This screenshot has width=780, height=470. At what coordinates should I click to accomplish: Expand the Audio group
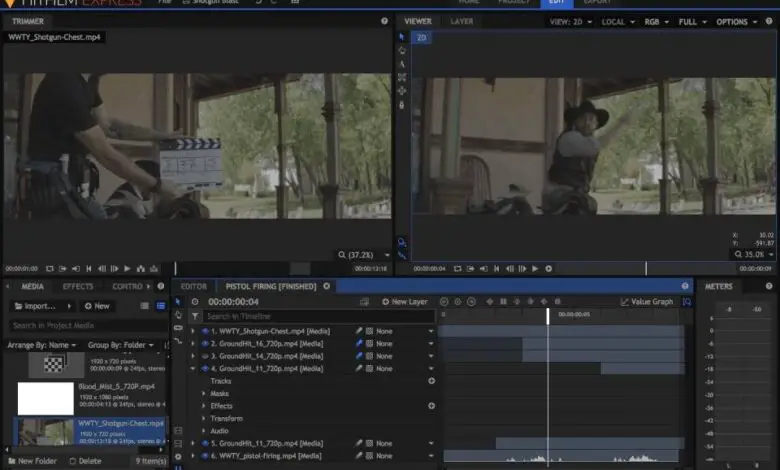[203, 431]
